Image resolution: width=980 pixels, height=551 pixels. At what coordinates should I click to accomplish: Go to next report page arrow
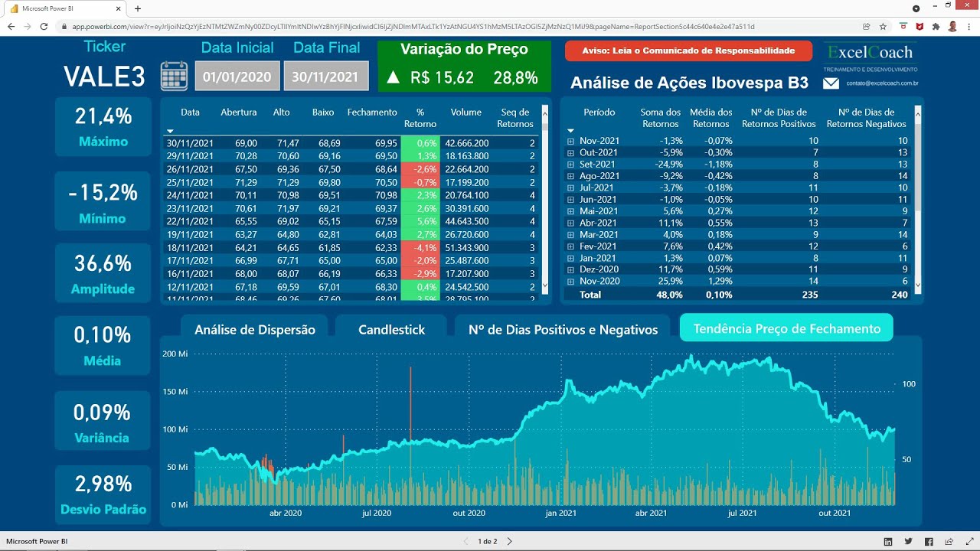click(510, 541)
